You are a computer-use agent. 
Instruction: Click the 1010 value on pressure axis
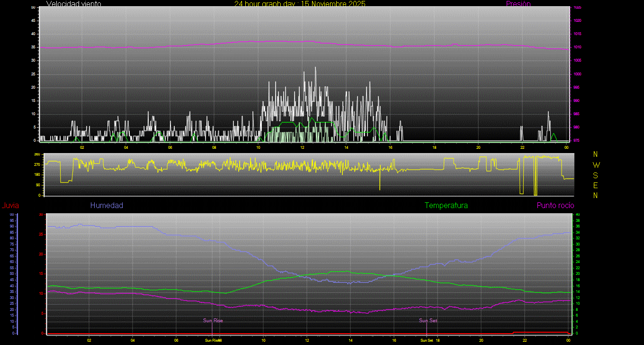point(578,47)
